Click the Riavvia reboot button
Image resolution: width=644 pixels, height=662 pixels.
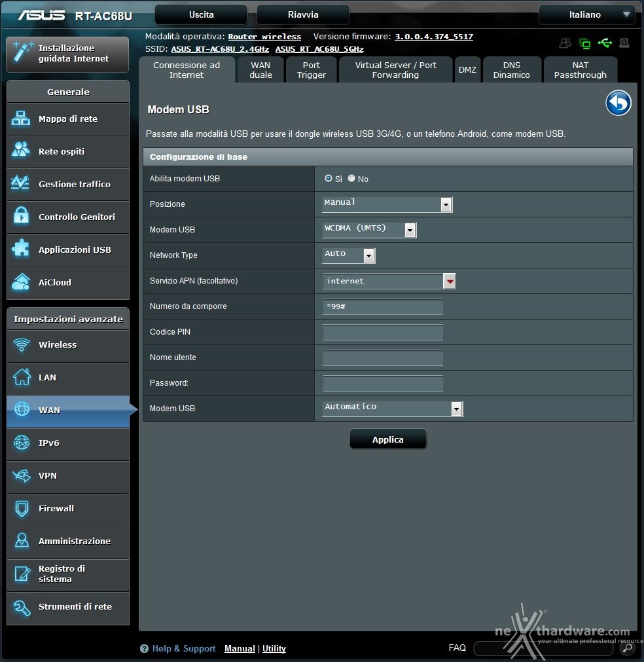(303, 15)
